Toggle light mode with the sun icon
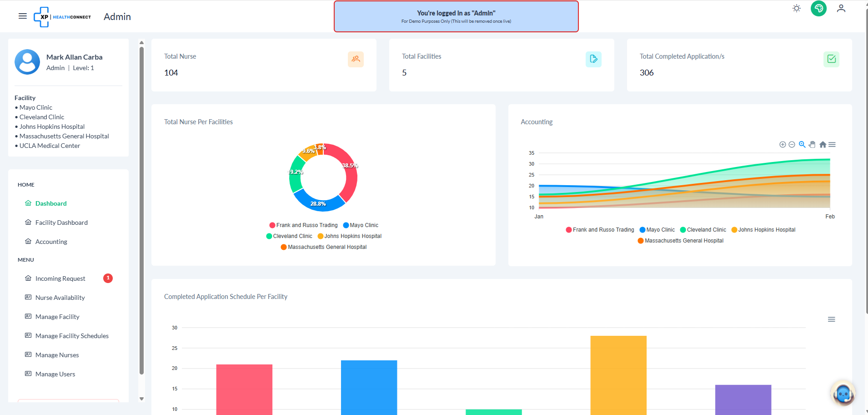The width and height of the screenshot is (868, 415). pos(796,8)
